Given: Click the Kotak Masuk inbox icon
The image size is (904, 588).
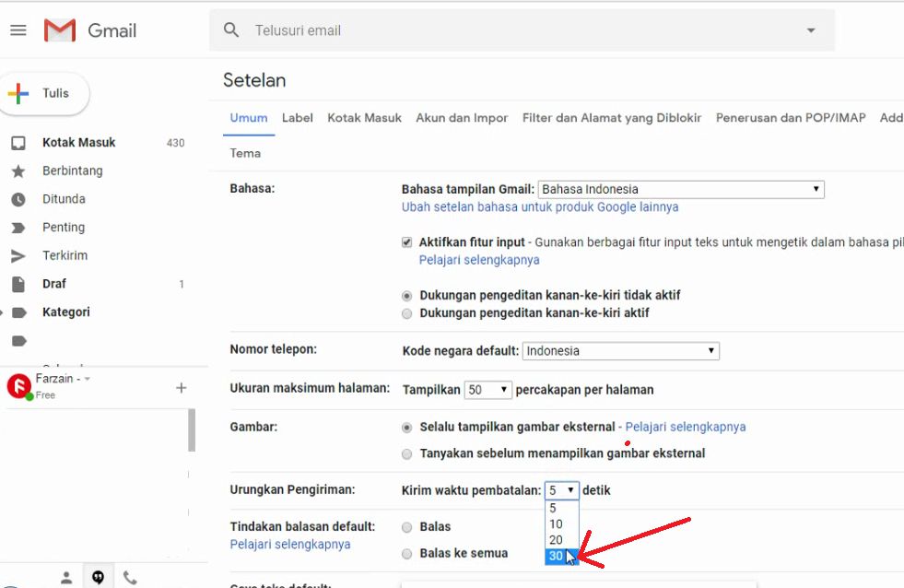Looking at the screenshot, I should (x=18, y=143).
